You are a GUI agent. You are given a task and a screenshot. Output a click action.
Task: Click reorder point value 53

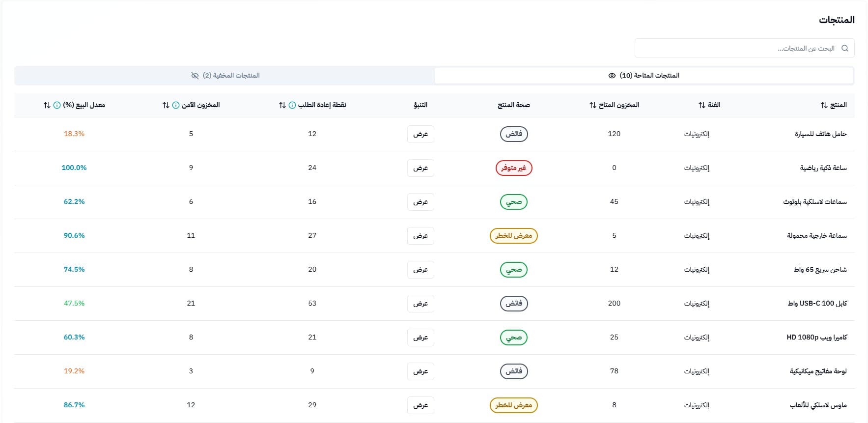(x=312, y=304)
